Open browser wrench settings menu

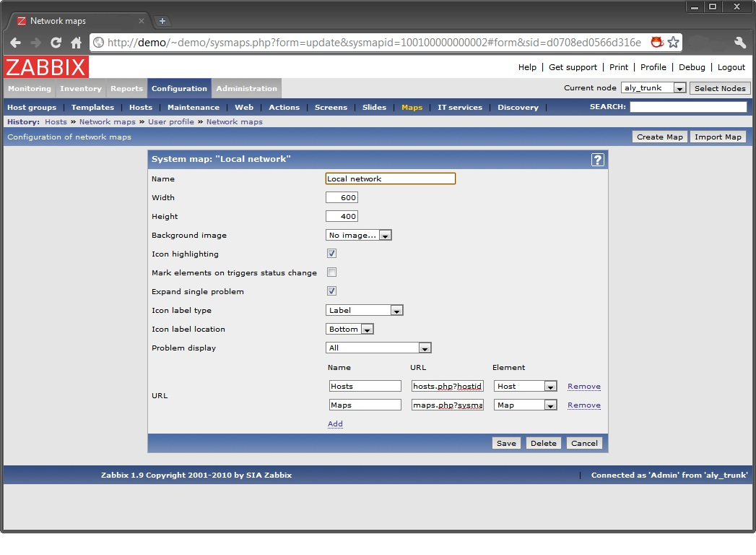[740, 43]
